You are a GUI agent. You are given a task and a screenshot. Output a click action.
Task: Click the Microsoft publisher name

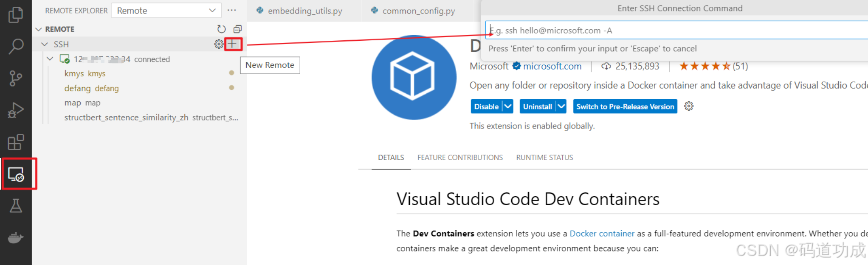(489, 66)
